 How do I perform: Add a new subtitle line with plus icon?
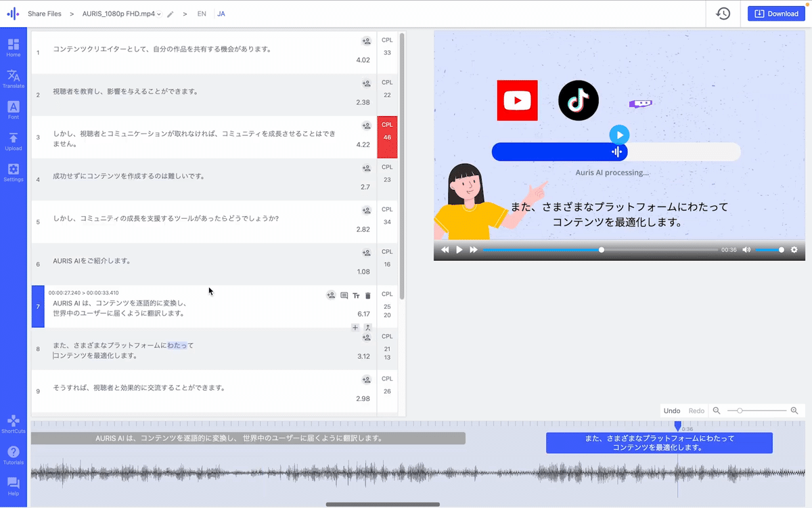355,327
